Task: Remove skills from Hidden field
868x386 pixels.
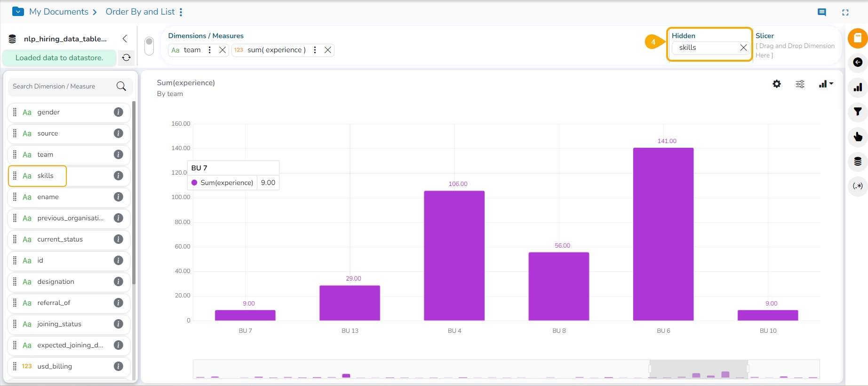Action: click(743, 48)
